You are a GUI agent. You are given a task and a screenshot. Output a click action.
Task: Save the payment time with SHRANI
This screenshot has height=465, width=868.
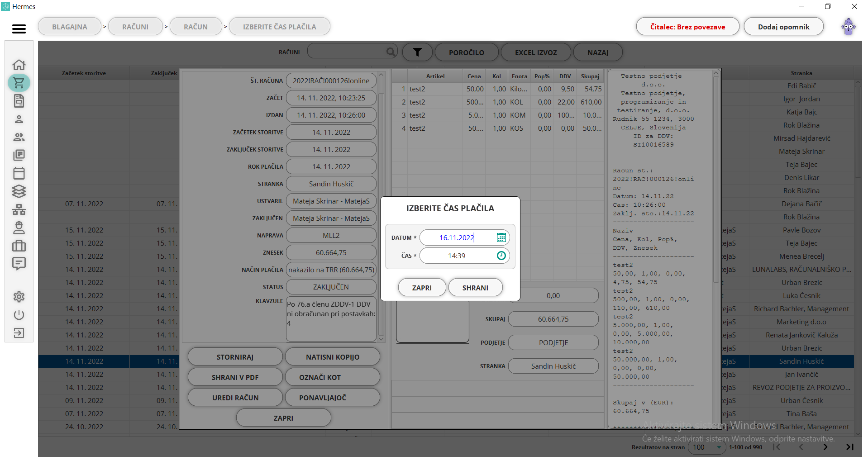click(x=475, y=288)
